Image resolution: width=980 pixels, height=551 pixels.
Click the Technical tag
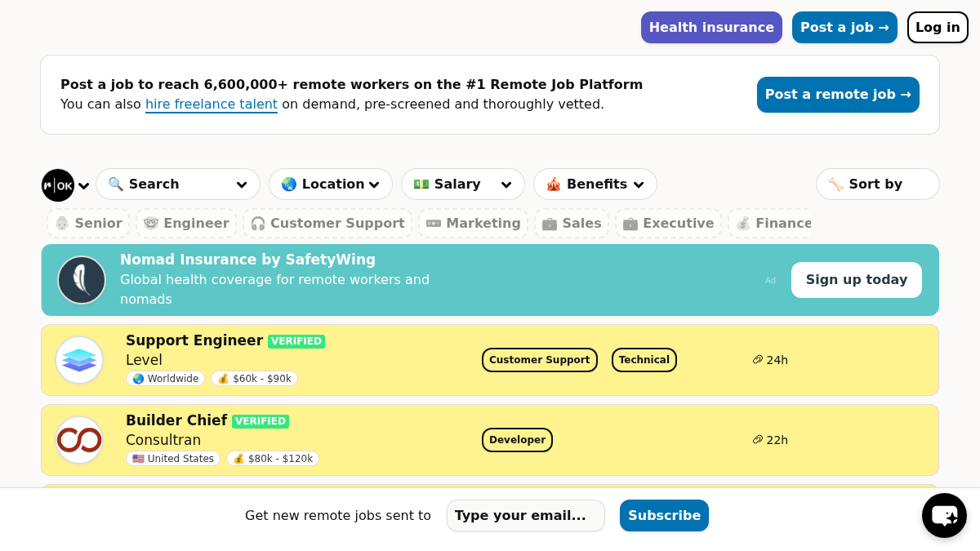tap(644, 360)
